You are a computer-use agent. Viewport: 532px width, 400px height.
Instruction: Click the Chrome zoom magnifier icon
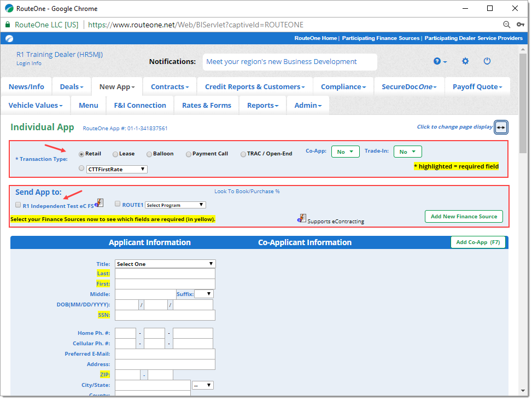pos(506,25)
